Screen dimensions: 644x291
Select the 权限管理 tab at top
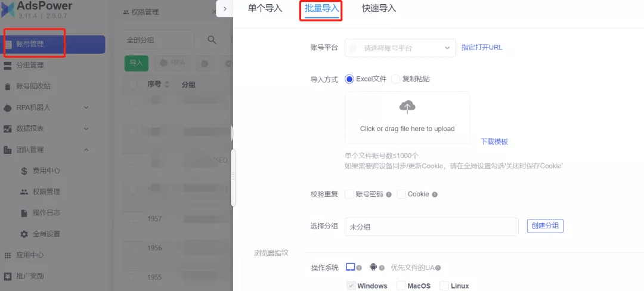(141, 13)
